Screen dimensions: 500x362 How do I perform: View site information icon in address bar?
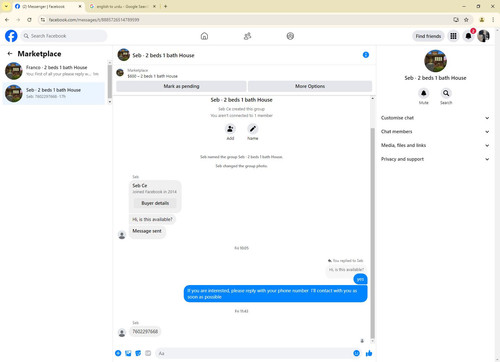pos(43,20)
